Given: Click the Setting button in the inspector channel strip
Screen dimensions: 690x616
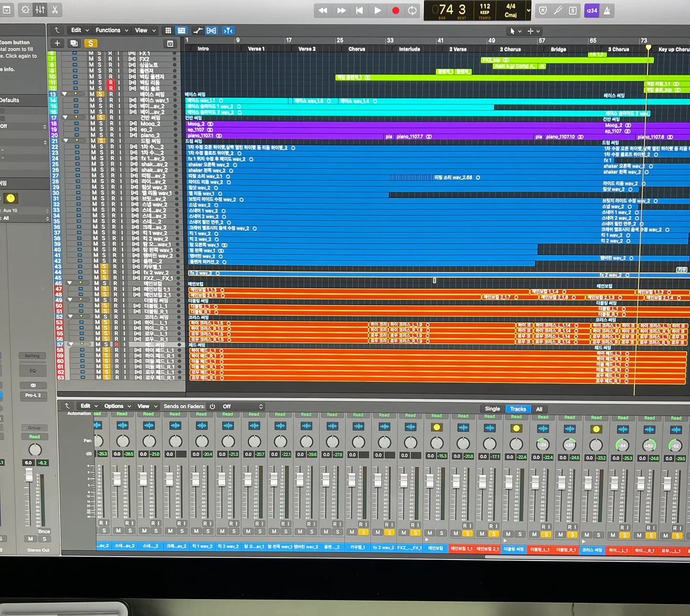Looking at the screenshot, I should click(32, 356).
